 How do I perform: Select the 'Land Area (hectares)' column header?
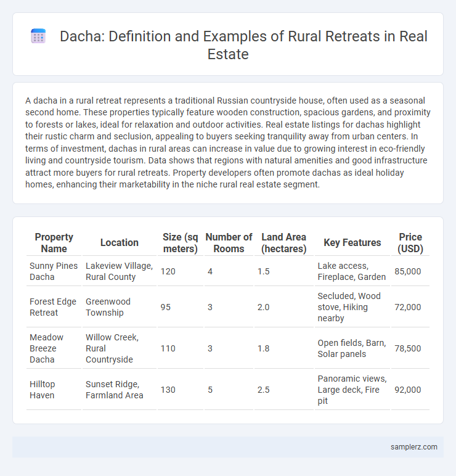pyautogui.click(x=283, y=242)
